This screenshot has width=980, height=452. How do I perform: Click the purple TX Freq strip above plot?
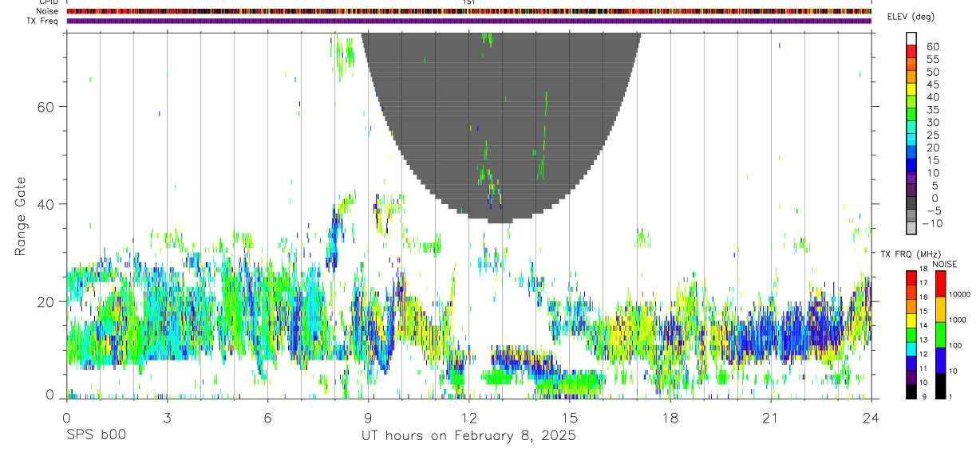(468, 21)
